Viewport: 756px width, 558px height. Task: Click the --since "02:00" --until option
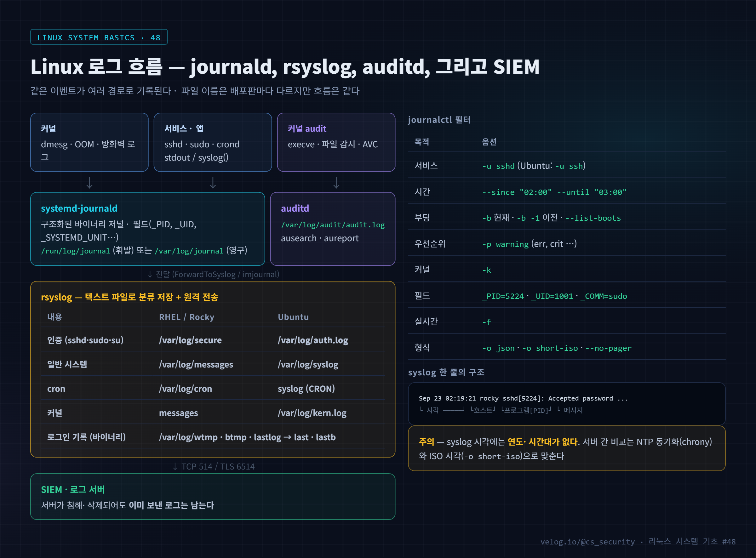[x=554, y=192]
